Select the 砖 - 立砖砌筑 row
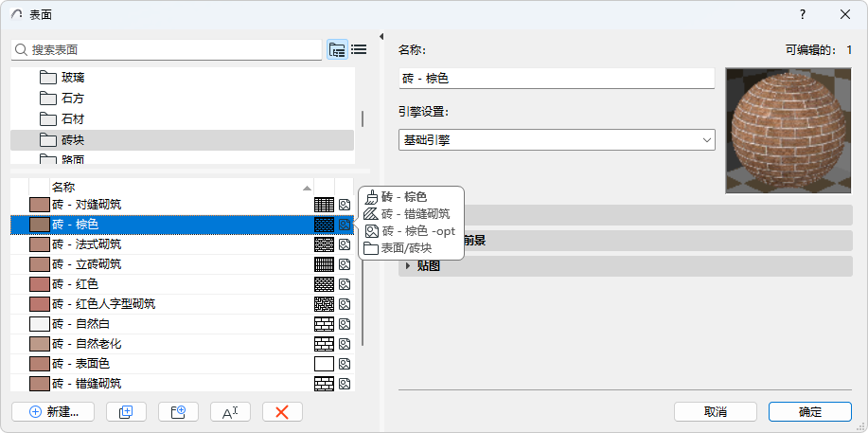The image size is (868, 433). tap(182, 264)
